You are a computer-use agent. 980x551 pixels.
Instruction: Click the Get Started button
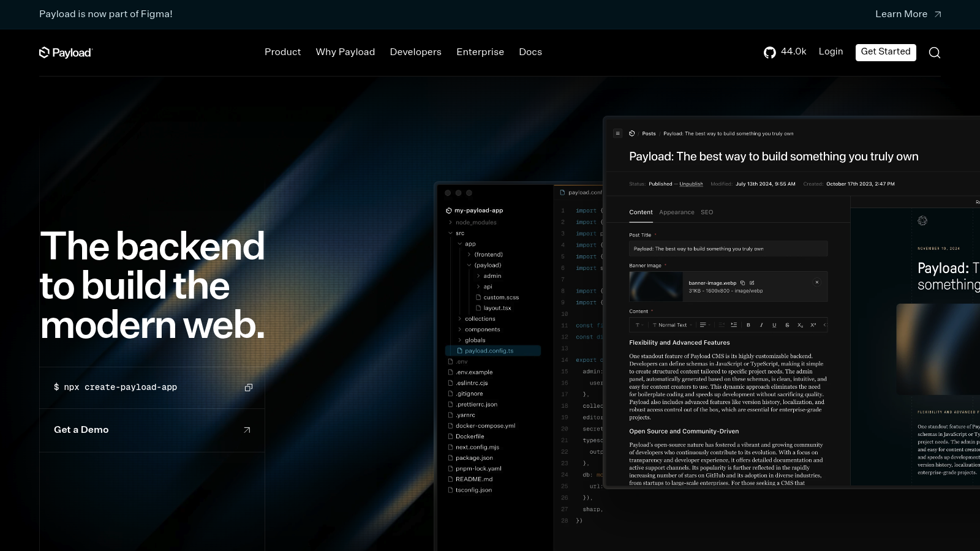pyautogui.click(x=886, y=52)
